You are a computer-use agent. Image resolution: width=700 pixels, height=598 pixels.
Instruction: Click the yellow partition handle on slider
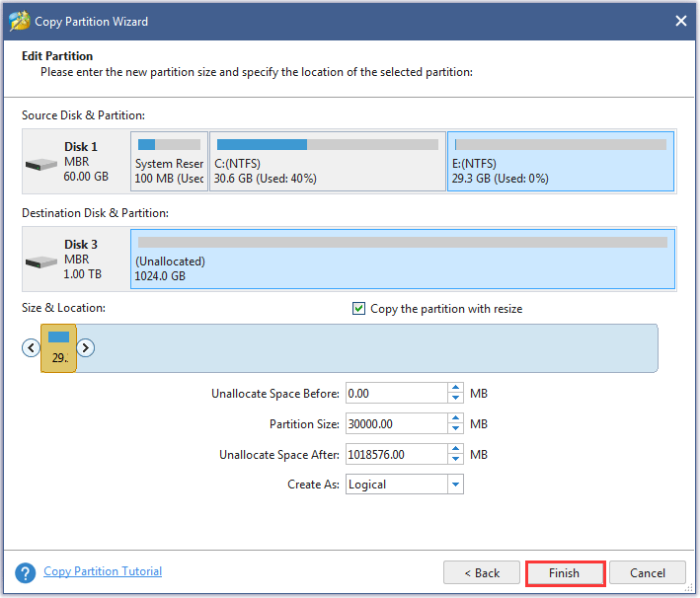(x=58, y=348)
